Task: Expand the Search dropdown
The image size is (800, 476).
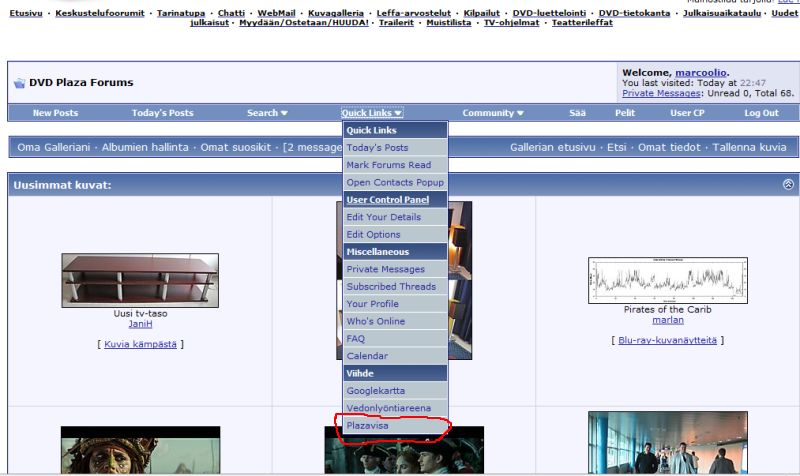Action: [x=267, y=113]
